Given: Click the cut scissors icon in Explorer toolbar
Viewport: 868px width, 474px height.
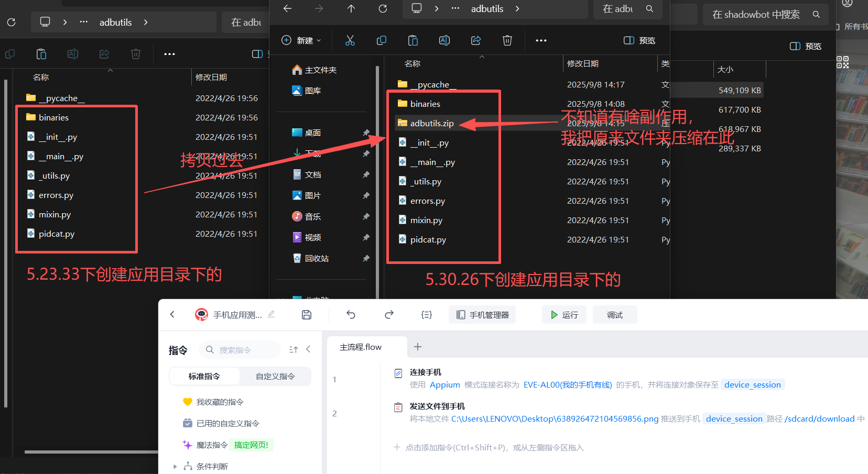Looking at the screenshot, I should tap(350, 40).
